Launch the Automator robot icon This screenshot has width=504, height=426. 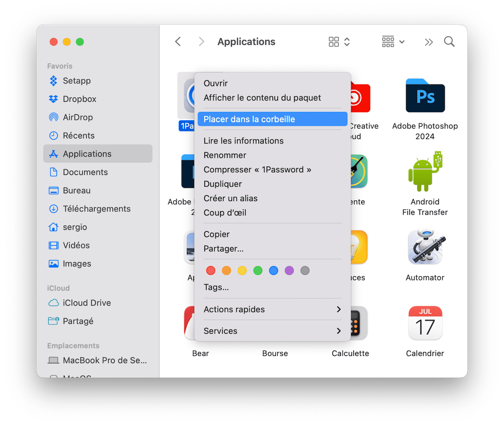tap(425, 247)
